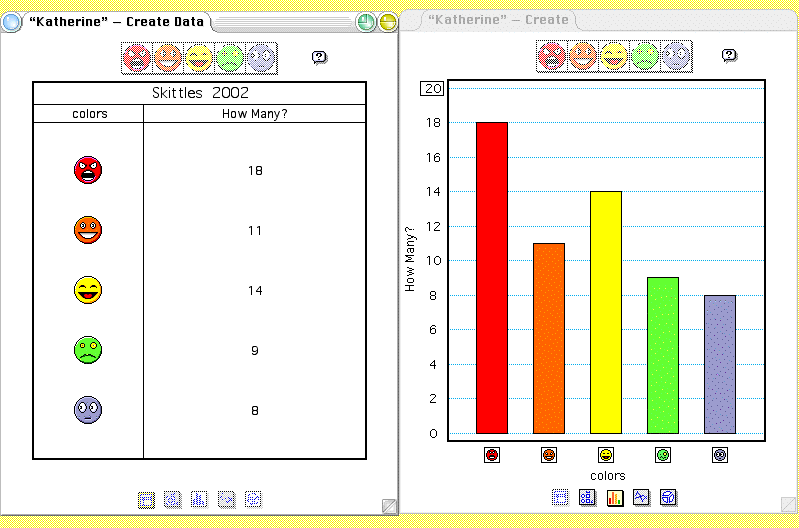
Task: Switch graph window to table view
Action: [x=560, y=497]
